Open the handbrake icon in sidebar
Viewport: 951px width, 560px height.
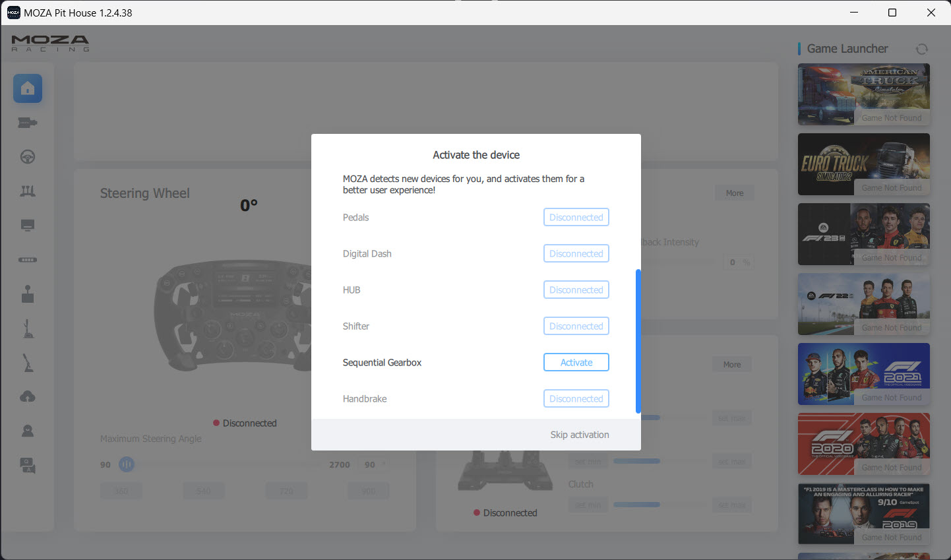pyautogui.click(x=28, y=363)
